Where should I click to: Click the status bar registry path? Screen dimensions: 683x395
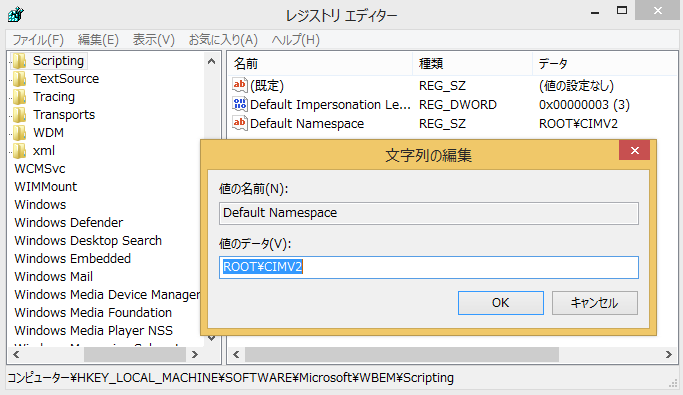click(230, 378)
